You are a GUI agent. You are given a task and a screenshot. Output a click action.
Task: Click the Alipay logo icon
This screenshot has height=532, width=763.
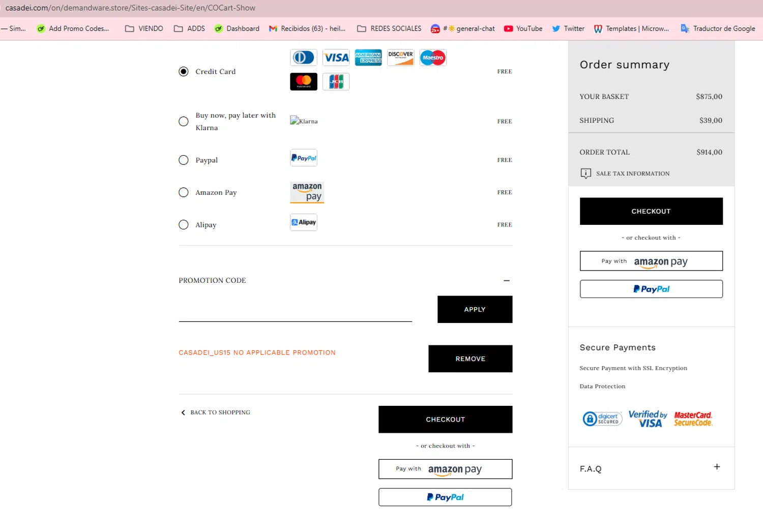(x=304, y=222)
